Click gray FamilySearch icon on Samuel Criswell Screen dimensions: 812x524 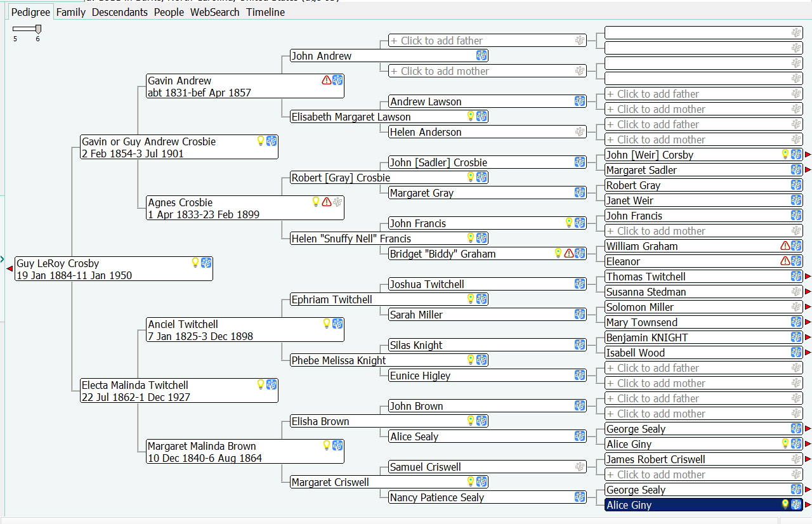click(580, 466)
